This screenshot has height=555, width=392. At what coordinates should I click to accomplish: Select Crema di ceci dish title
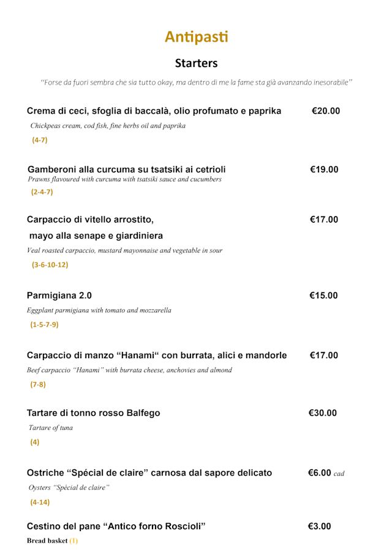(x=154, y=111)
